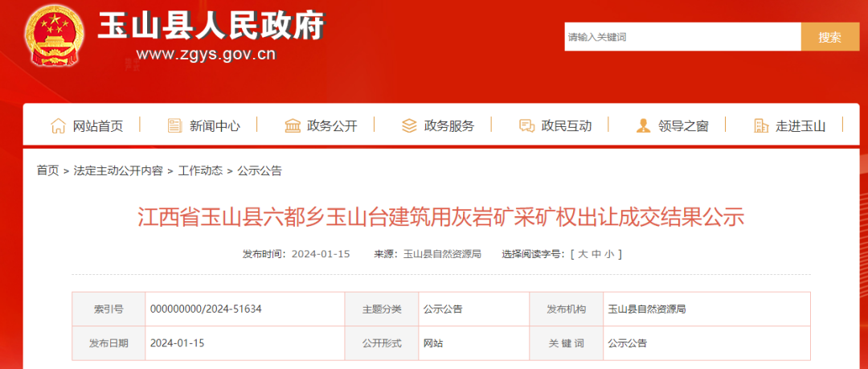Screen dimensions: 868x369
Task: Click the keyword search input field
Action: (682, 37)
